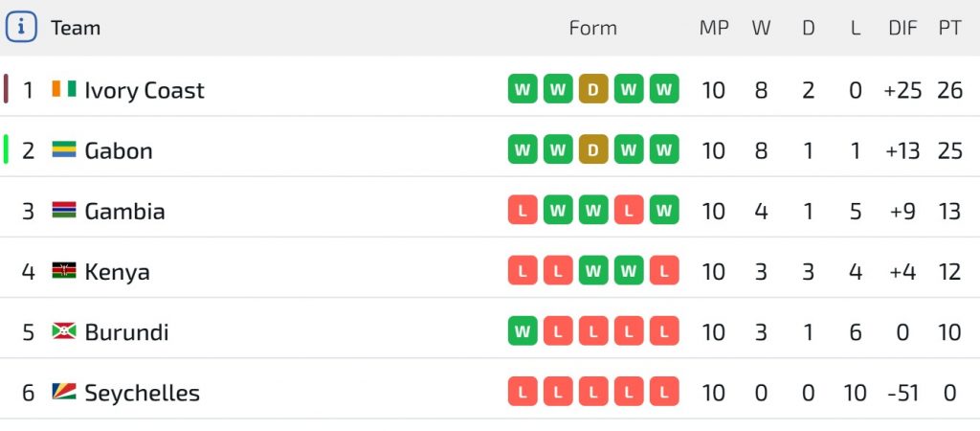Open the Gabon team page
Screen dimensions: 980x431
point(119,150)
